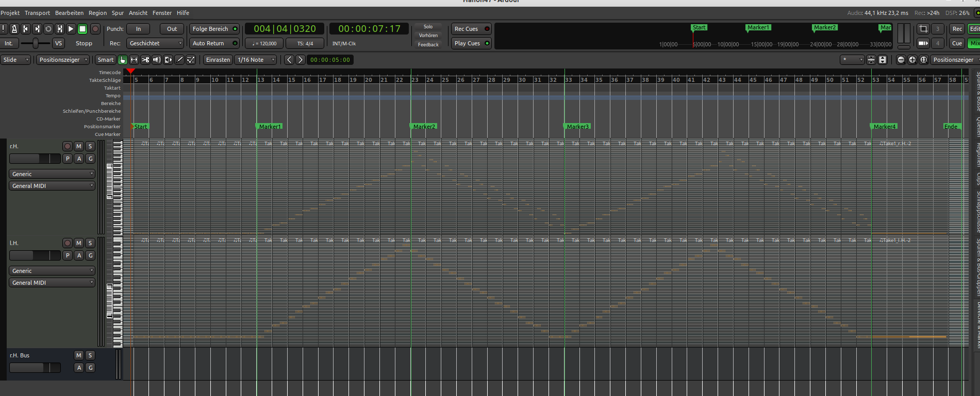
Task: Click the green Stop transport button
Action: click(82, 29)
